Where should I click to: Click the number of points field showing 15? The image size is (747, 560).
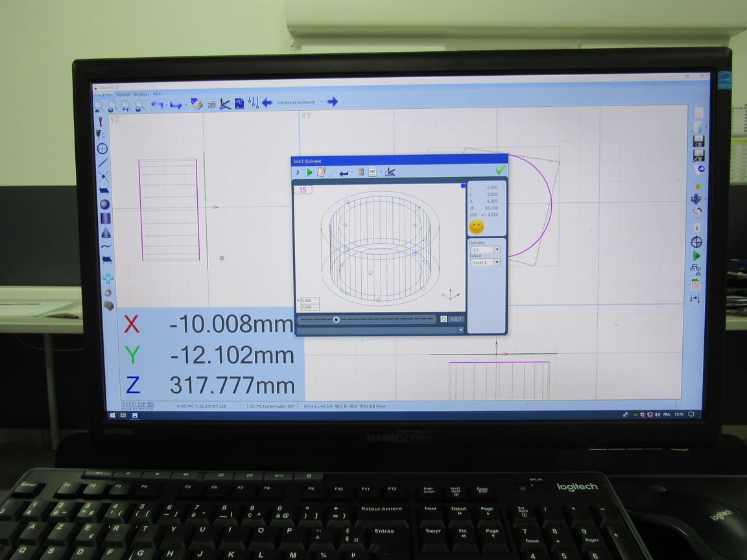pos(303,190)
